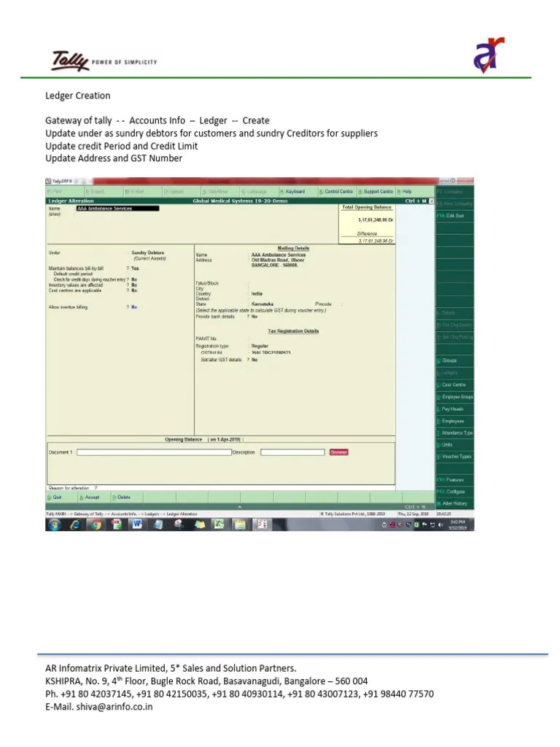This screenshot has height=747, width=560.
Task: Toggle Inventory values are affected No value
Action: pyautogui.click(x=134, y=285)
